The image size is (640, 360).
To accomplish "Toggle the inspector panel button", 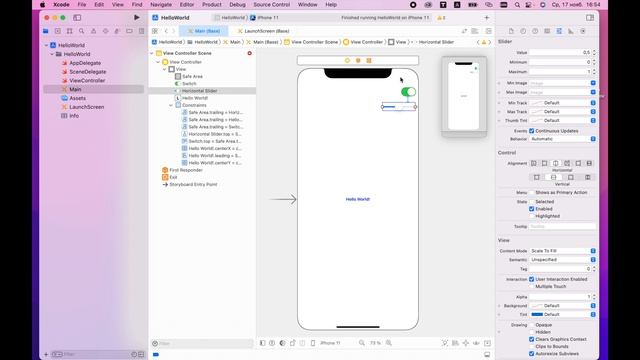I will click(x=590, y=18).
